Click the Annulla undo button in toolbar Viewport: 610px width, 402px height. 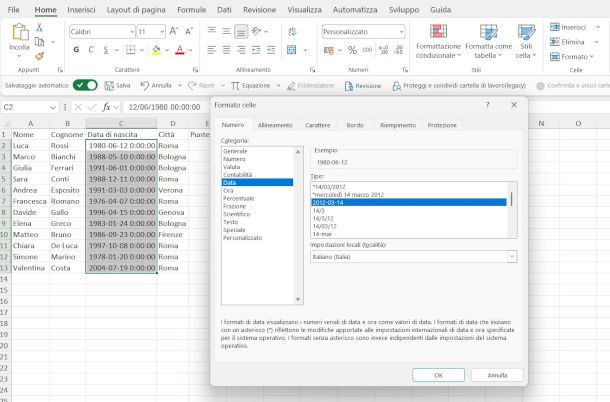click(156, 86)
